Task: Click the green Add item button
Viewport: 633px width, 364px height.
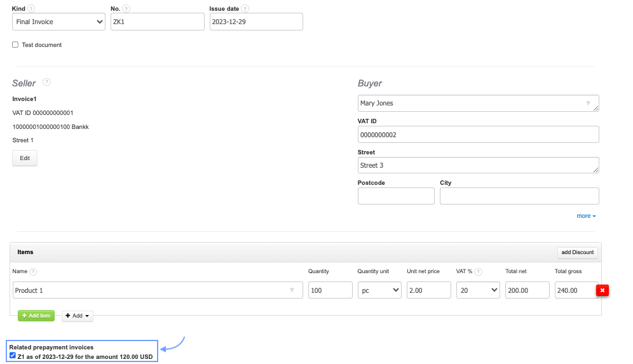Action: tap(36, 316)
